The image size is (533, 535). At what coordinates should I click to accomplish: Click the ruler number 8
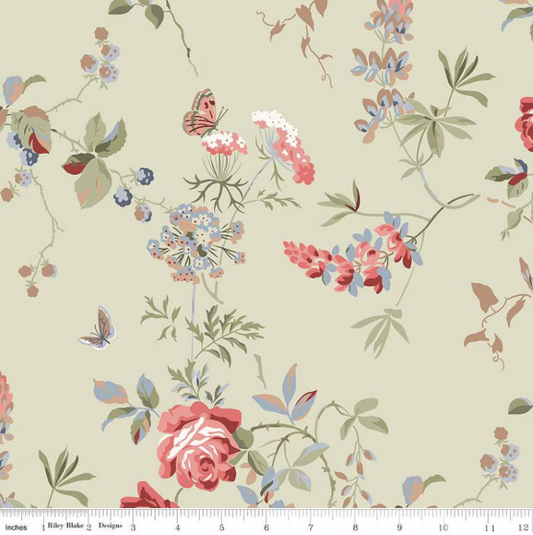coord(355,527)
